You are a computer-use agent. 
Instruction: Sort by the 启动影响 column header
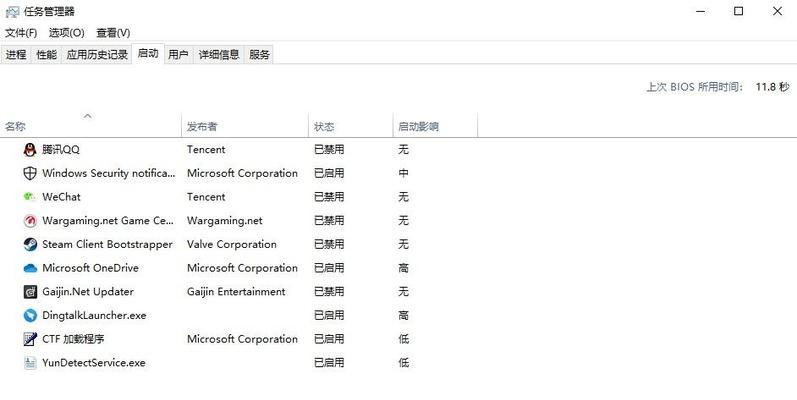[x=436, y=127]
